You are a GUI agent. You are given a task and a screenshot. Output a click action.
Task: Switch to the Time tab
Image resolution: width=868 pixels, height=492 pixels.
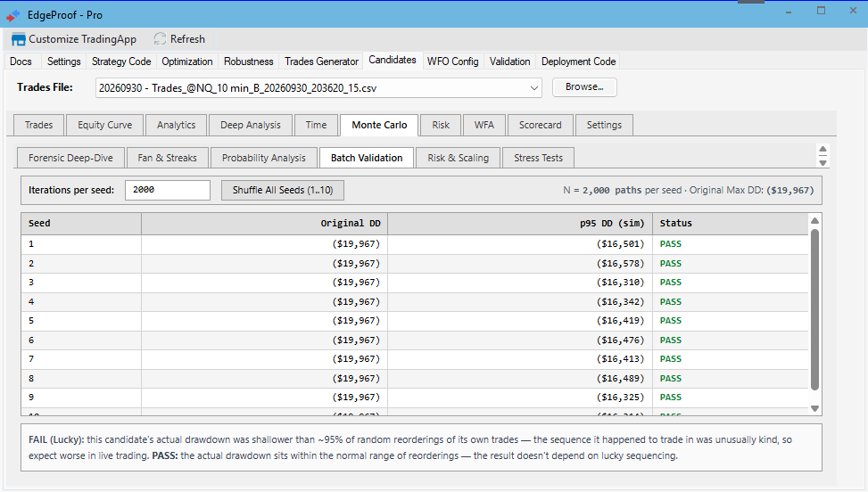click(x=316, y=125)
